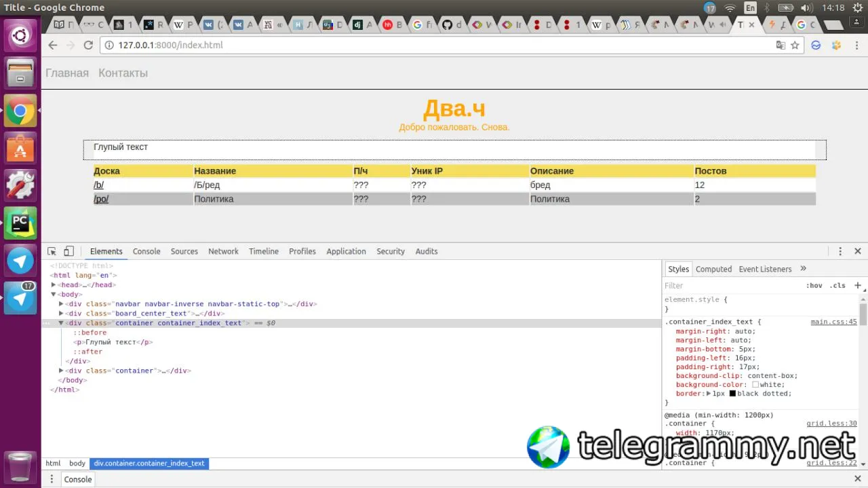
Task: Expand the last container div node
Action: pyautogui.click(x=61, y=371)
